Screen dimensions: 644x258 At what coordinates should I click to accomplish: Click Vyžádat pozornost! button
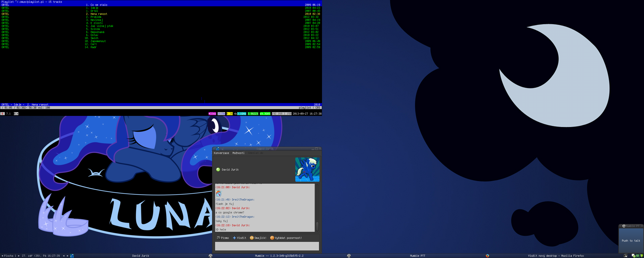point(286,238)
